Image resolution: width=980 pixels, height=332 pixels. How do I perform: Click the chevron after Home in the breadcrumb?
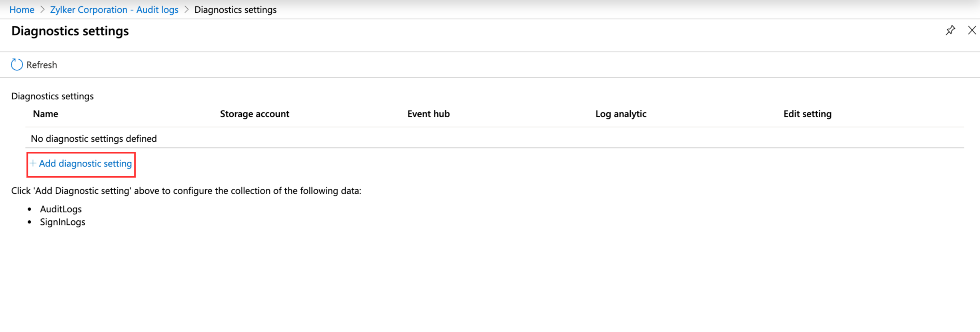[42, 9]
